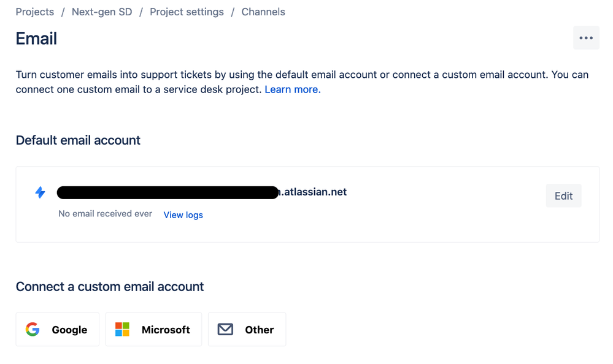Click the Email page heading
The width and height of the screenshot is (613, 364).
36,39
